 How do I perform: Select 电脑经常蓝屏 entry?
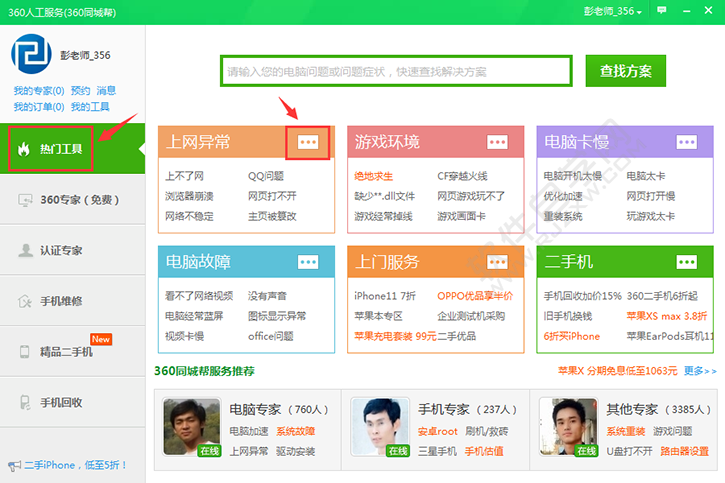(194, 316)
